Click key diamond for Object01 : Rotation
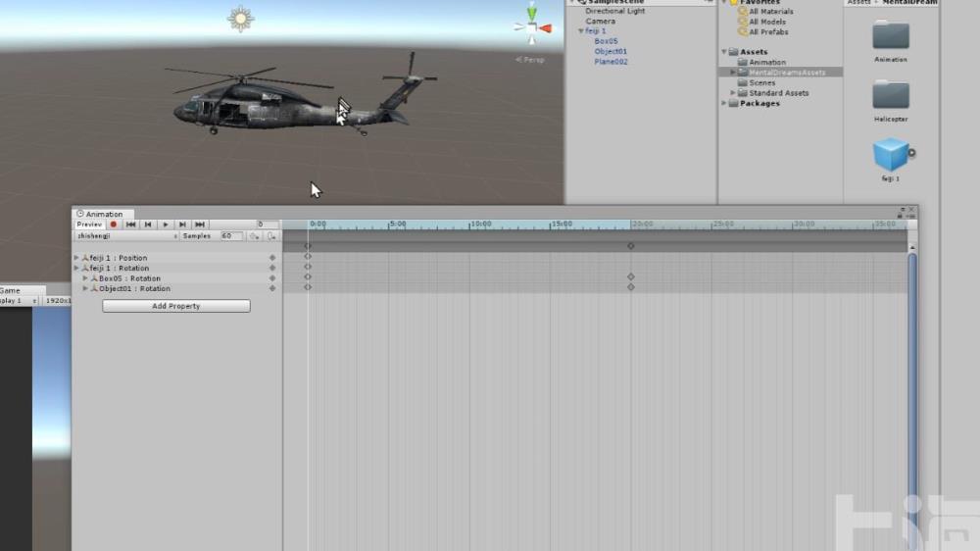Image resolution: width=980 pixels, height=551 pixels. click(x=272, y=288)
